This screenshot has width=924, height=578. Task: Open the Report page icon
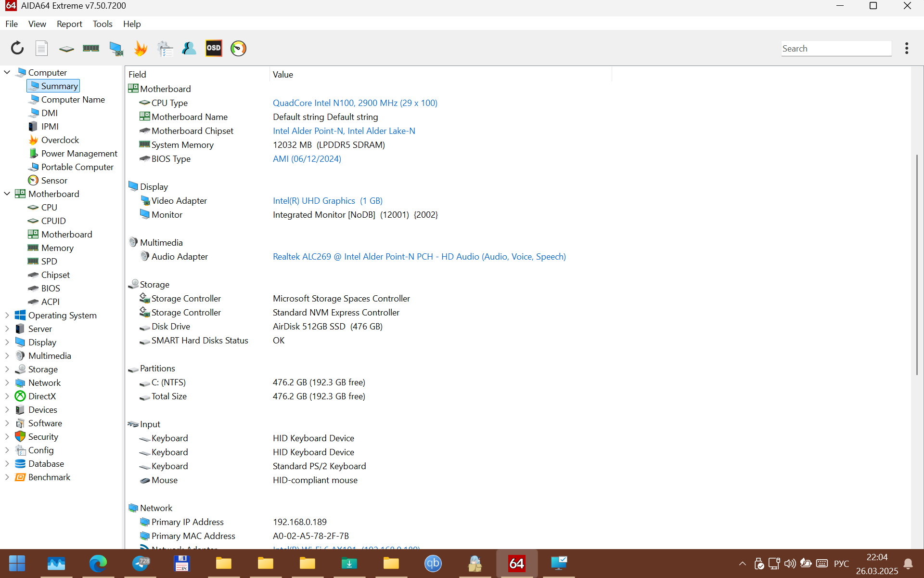pos(42,48)
